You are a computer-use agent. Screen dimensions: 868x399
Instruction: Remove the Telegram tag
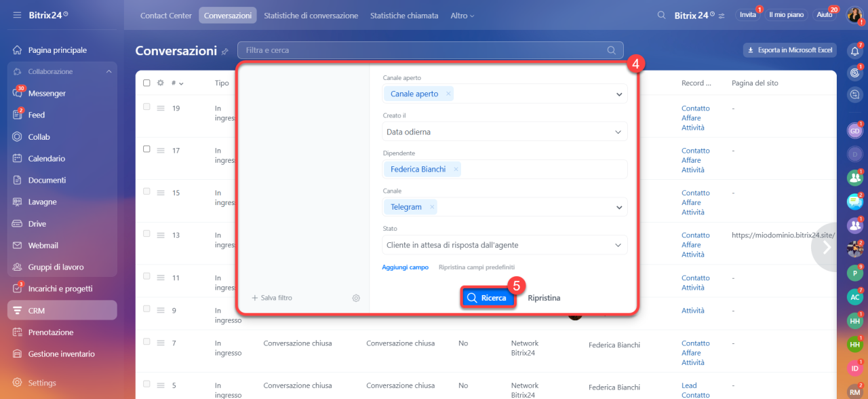[x=431, y=207]
